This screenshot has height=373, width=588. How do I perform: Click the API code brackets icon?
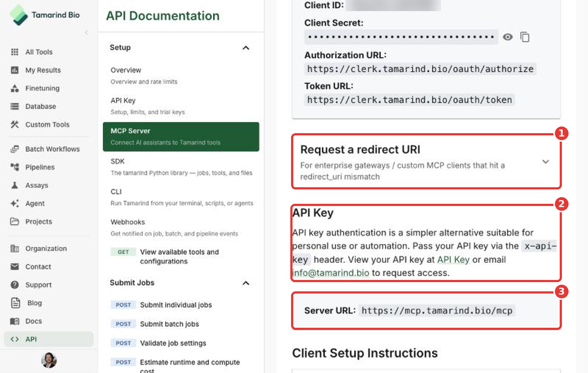15,339
